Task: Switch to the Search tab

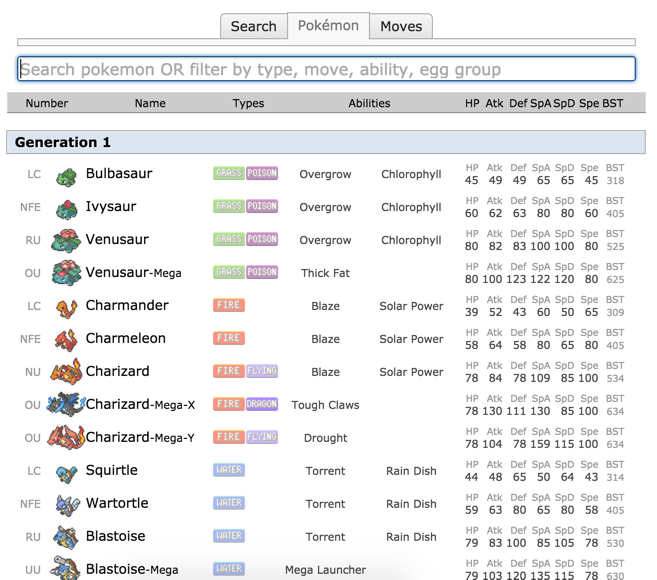Action: (x=253, y=26)
